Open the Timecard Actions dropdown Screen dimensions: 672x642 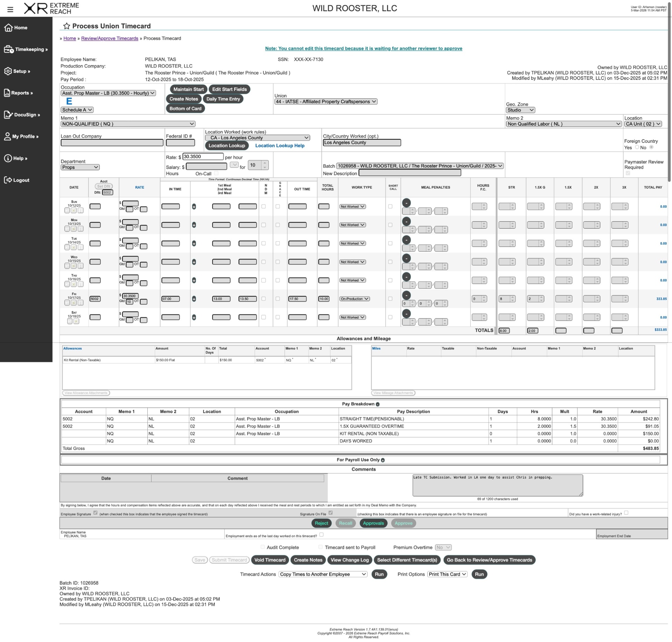323,574
